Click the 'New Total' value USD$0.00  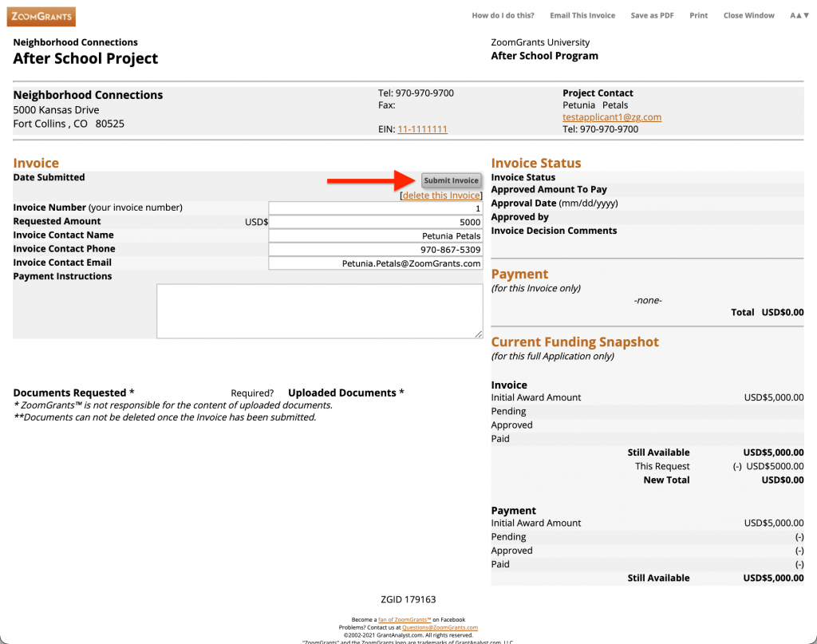783,480
